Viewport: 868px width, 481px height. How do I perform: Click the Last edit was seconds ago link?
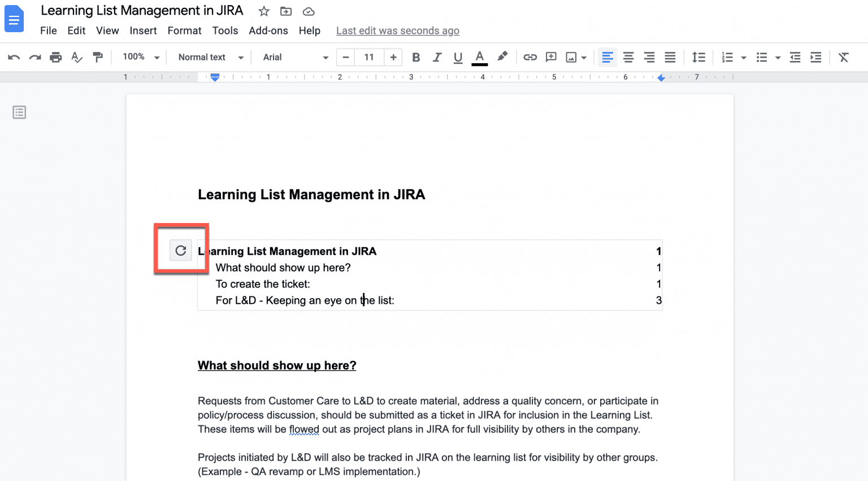click(x=397, y=30)
